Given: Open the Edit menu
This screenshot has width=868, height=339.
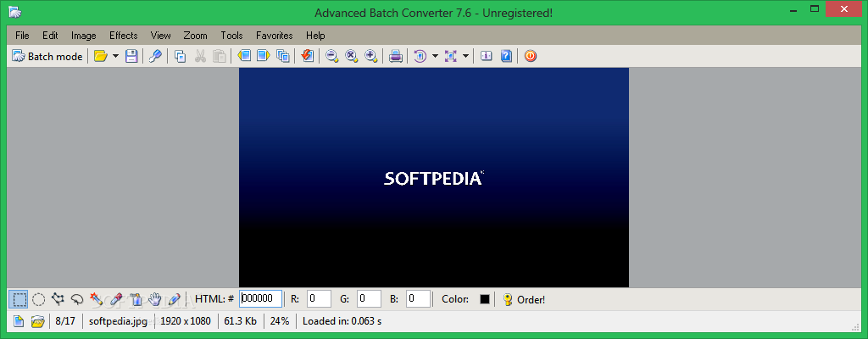Looking at the screenshot, I should pyautogui.click(x=50, y=36).
